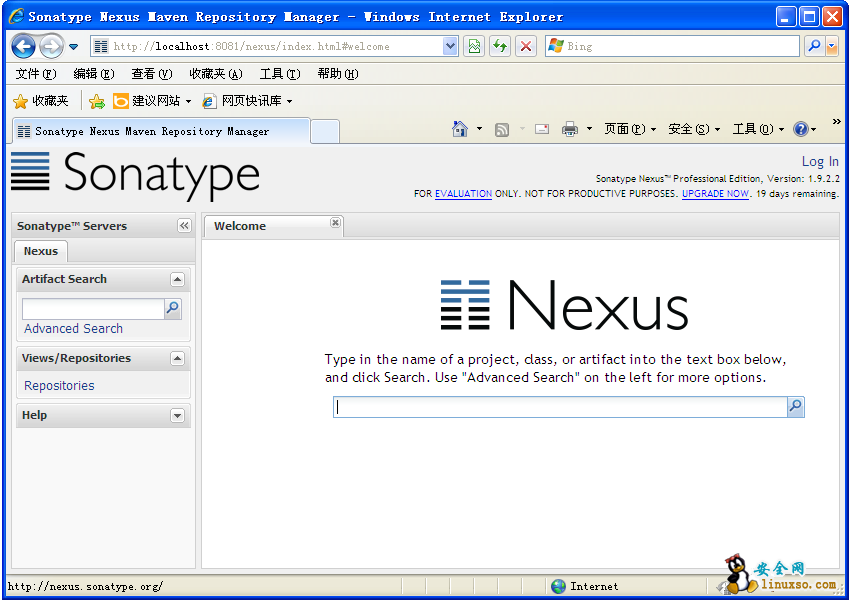Go back with the browser Back arrow

point(23,47)
